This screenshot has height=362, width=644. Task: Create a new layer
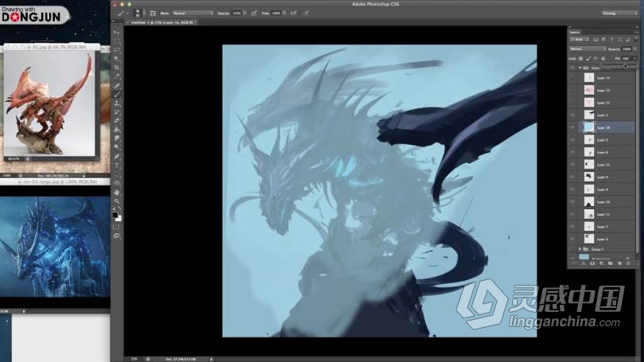tap(619, 263)
